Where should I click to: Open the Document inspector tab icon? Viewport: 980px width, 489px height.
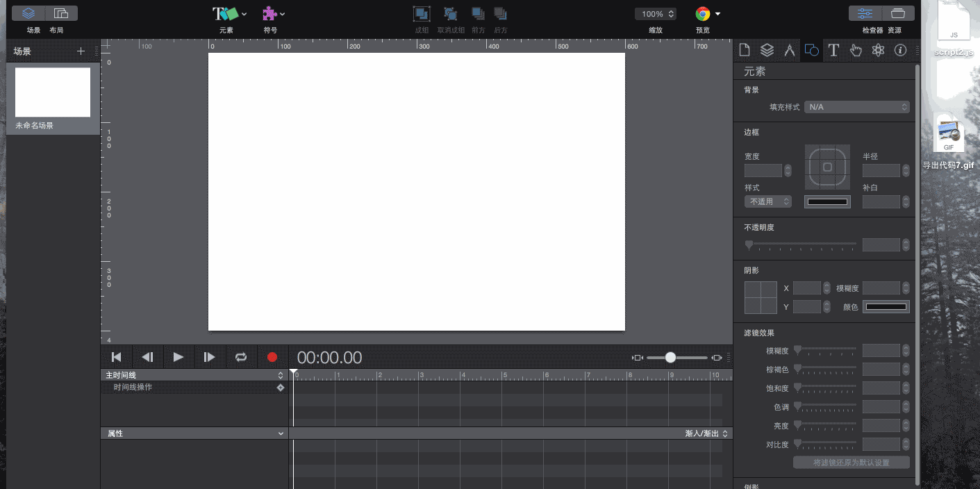(x=745, y=50)
